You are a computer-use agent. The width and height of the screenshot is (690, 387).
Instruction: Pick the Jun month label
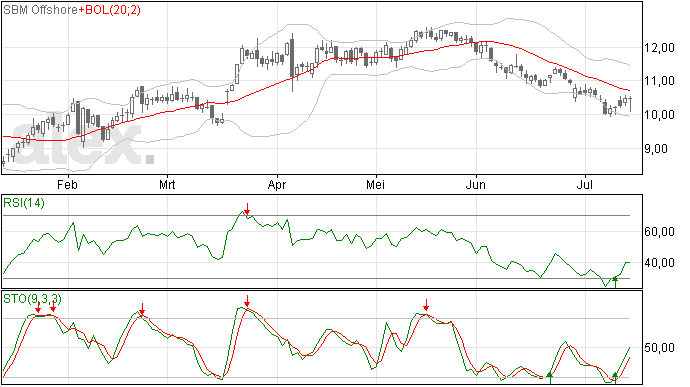click(476, 184)
